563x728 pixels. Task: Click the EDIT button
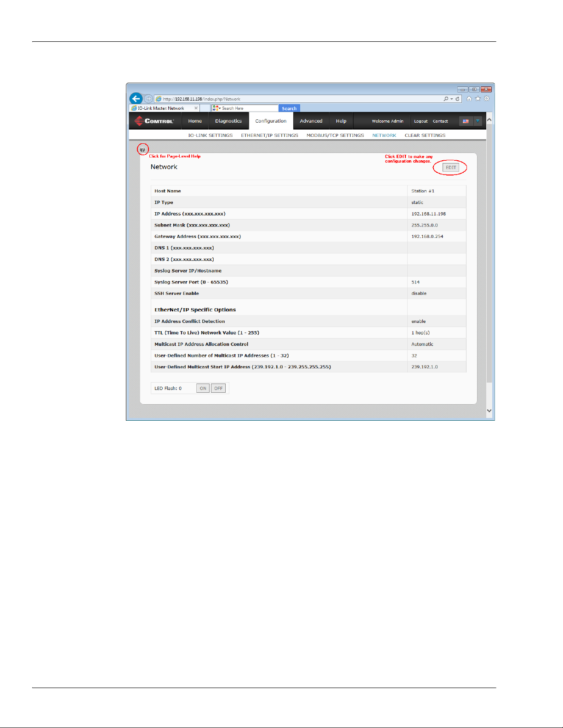click(x=451, y=168)
